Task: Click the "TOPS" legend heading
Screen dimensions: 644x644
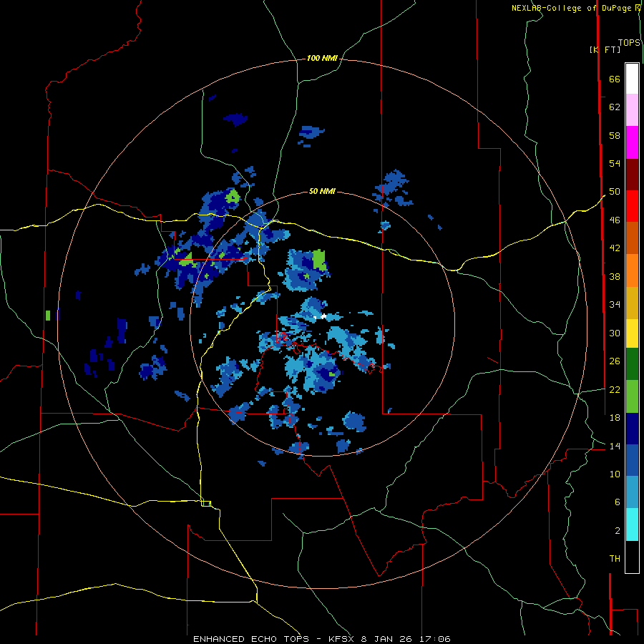Action: 629,42
